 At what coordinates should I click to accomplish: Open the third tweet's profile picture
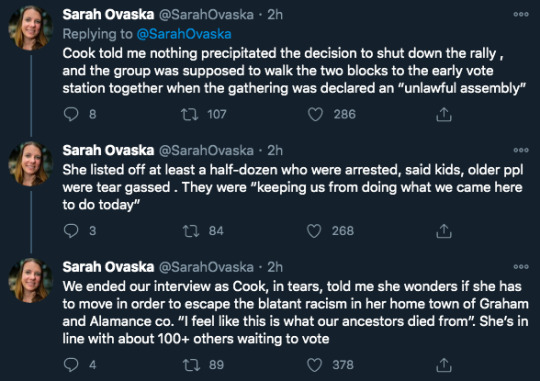[x=30, y=280]
